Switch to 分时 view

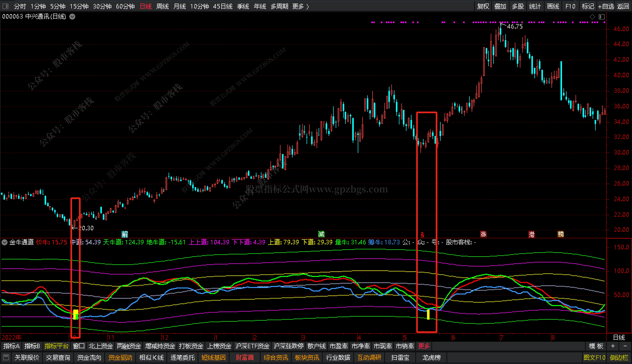(x=20, y=6)
